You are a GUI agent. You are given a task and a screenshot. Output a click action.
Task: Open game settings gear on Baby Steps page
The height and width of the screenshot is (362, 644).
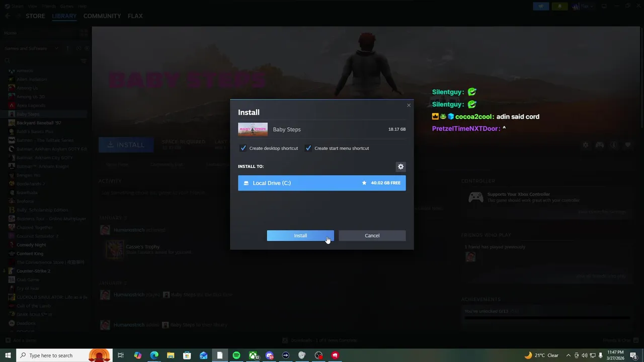coord(586,145)
